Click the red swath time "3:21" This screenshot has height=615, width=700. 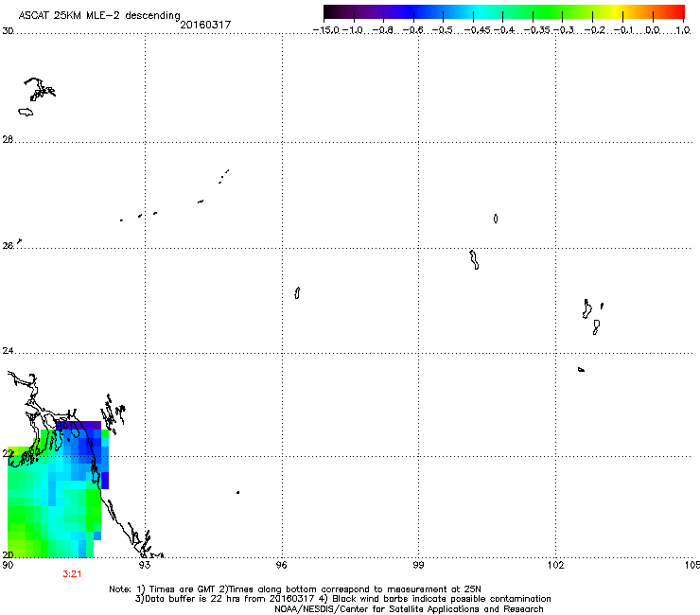(x=72, y=574)
